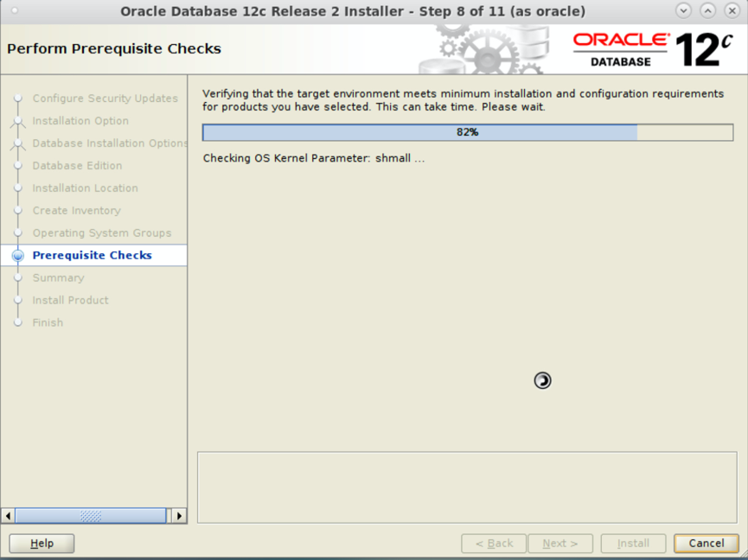Select Installation Option step
This screenshot has height=560, width=748.
(x=80, y=121)
